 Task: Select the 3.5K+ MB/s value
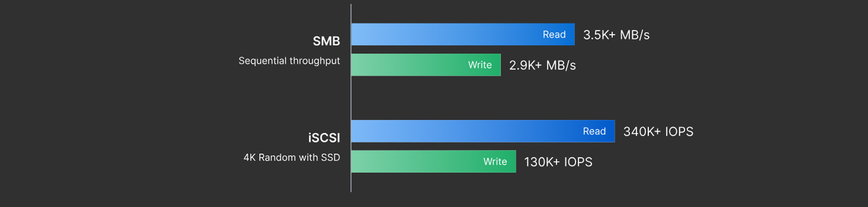616,35
